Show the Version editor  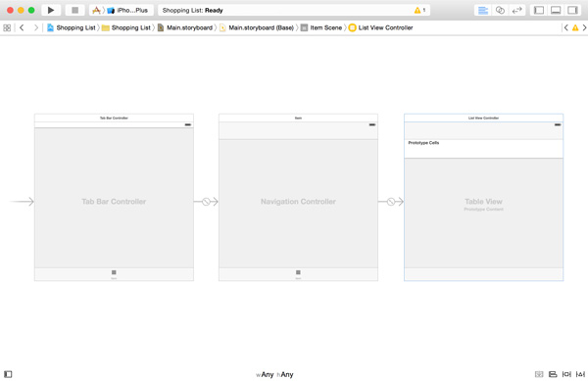point(516,10)
